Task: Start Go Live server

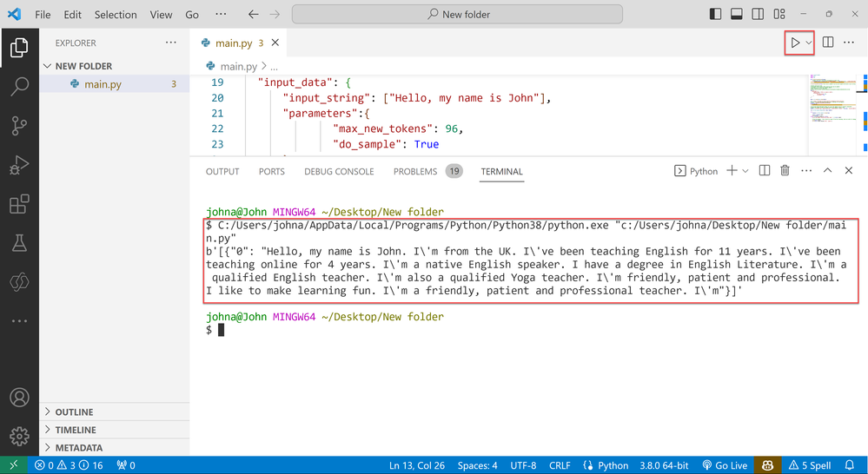Action: click(x=725, y=465)
